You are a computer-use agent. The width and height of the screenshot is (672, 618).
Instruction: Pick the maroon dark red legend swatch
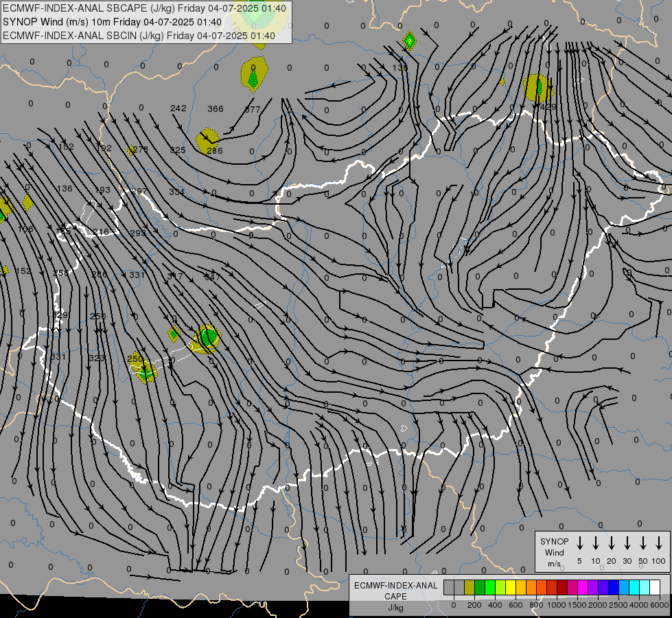562,587
